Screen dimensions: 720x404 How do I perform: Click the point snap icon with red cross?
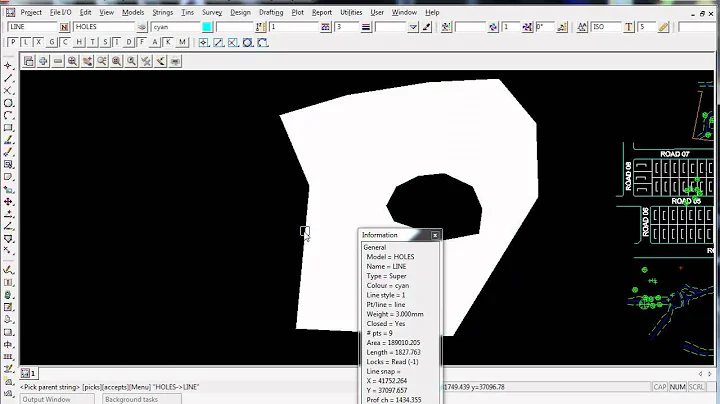204,43
